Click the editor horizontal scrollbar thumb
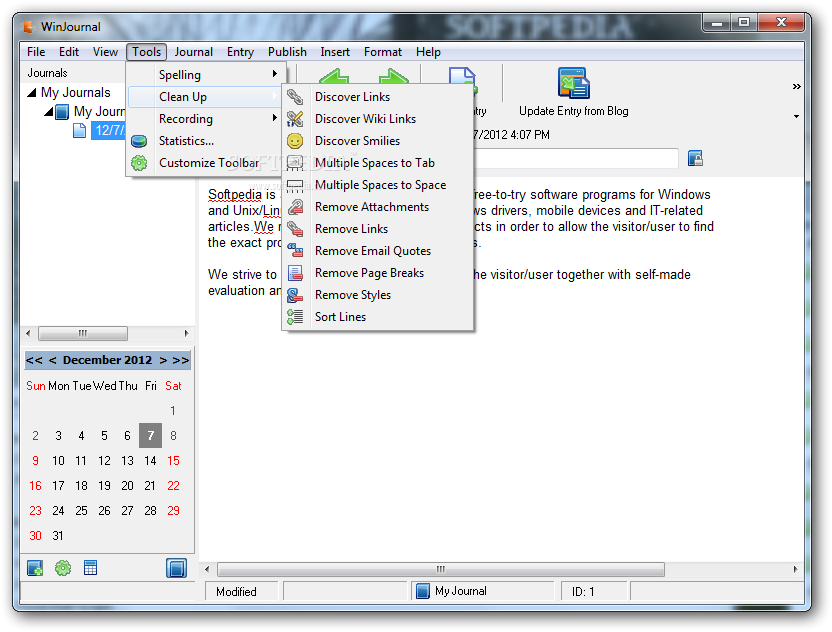This screenshot has width=832, height=632. point(441,569)
